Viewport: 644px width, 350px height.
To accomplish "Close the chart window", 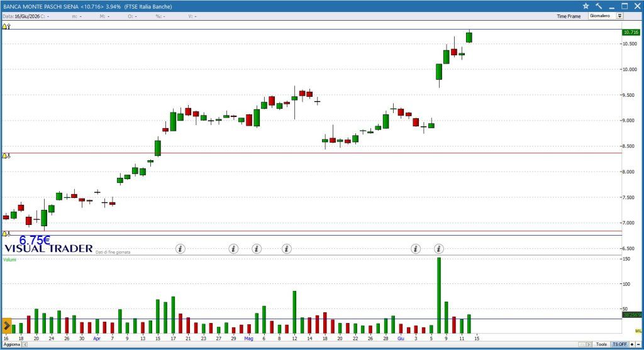I will pos(637,6).
